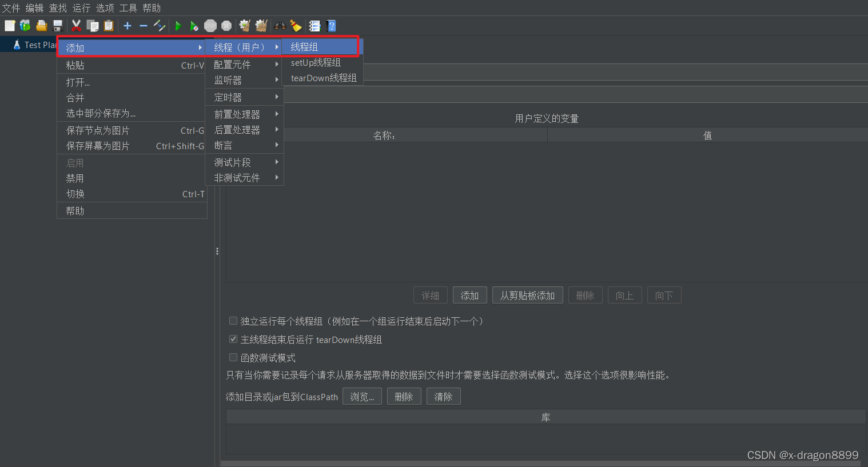Click the Test Plan flask icon
This screenshot has width=868, height=467.
coord(17,45)
